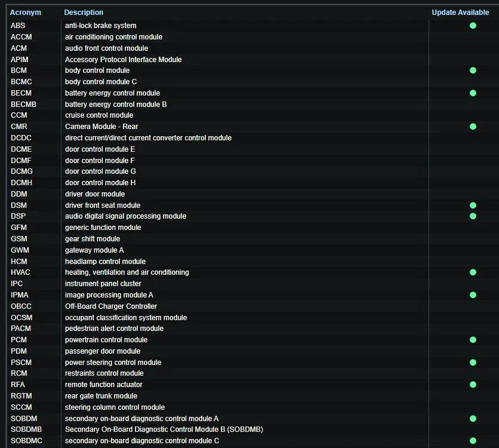Click the green update dot for DSM
This screenshot has height=448, width=499.
473,205
